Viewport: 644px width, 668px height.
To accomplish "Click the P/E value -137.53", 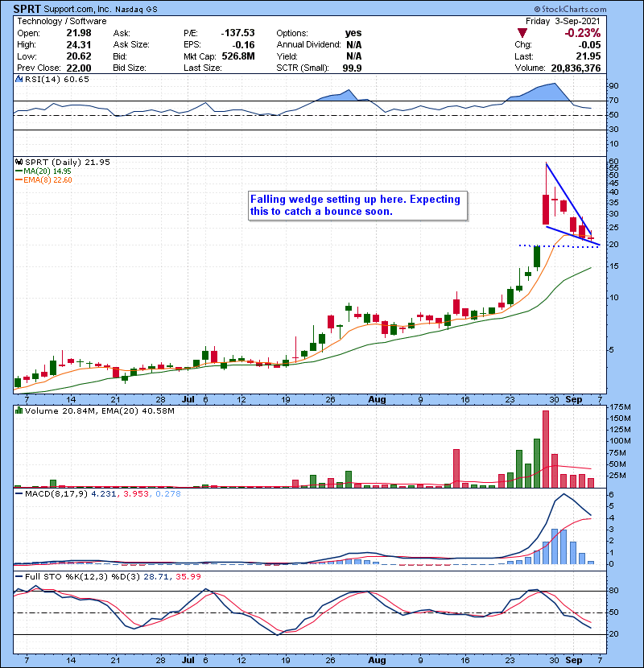I will click(x=237, y=33).
